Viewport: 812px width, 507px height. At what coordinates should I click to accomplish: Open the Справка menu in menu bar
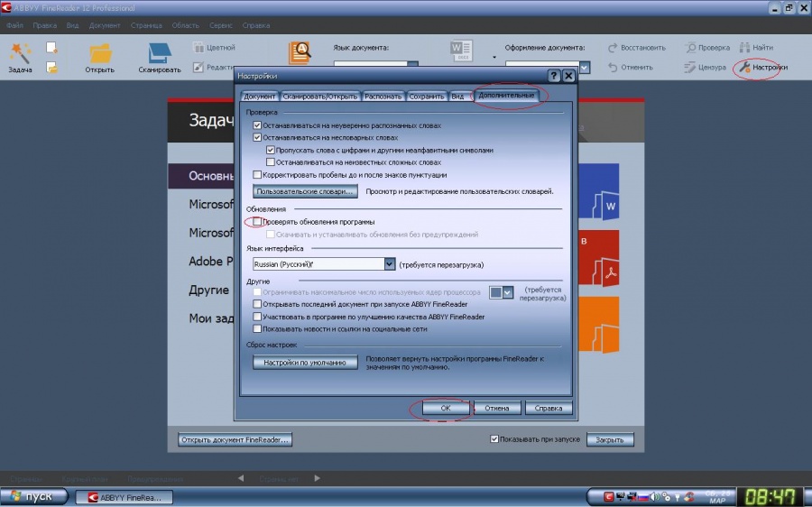[256, 25]
